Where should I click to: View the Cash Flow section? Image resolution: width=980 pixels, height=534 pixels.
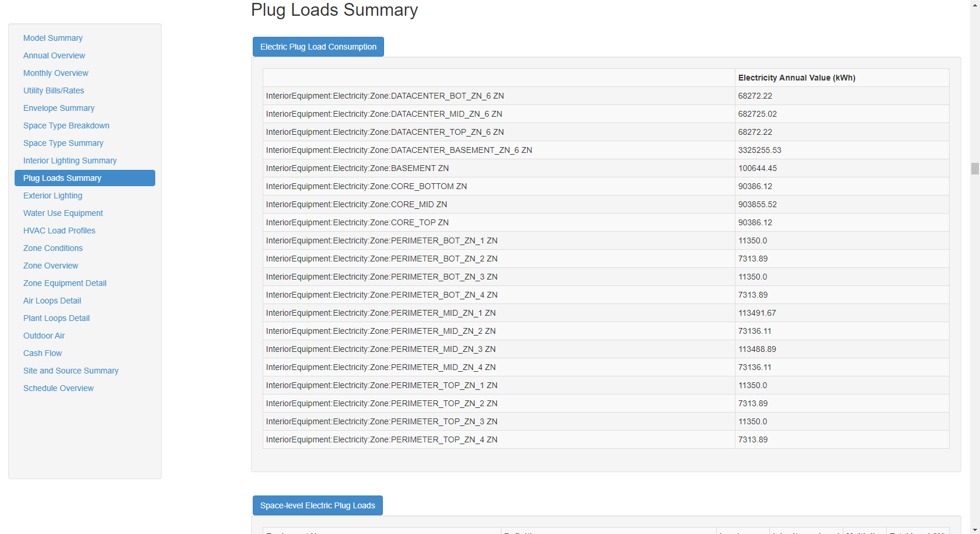click(x=42, y=353)
